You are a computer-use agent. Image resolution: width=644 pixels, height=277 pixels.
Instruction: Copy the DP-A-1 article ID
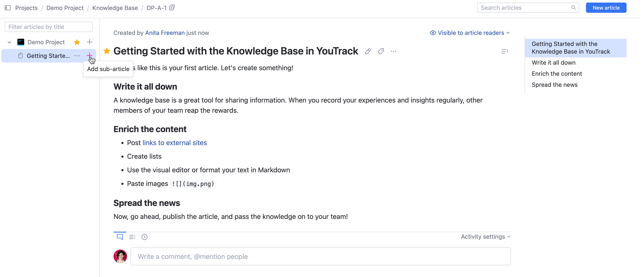172,8
